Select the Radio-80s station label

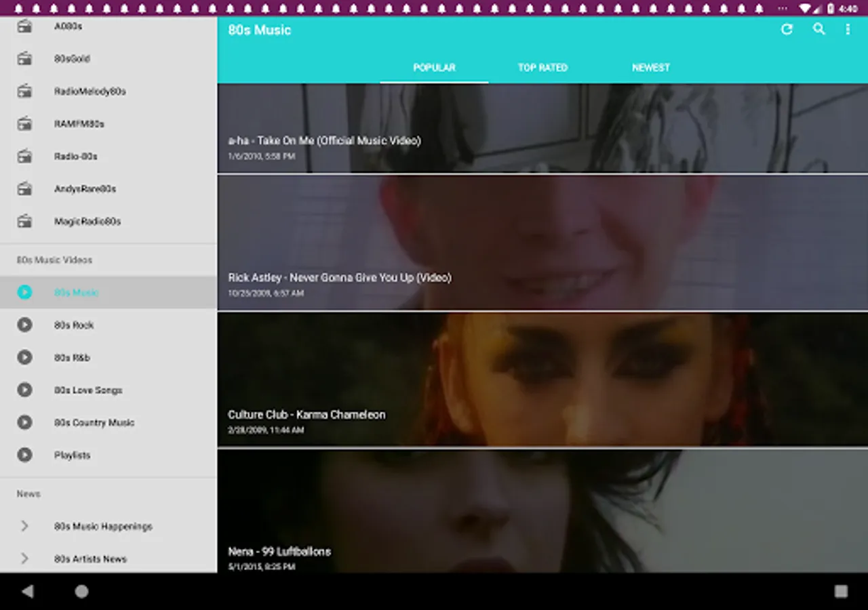76,157
